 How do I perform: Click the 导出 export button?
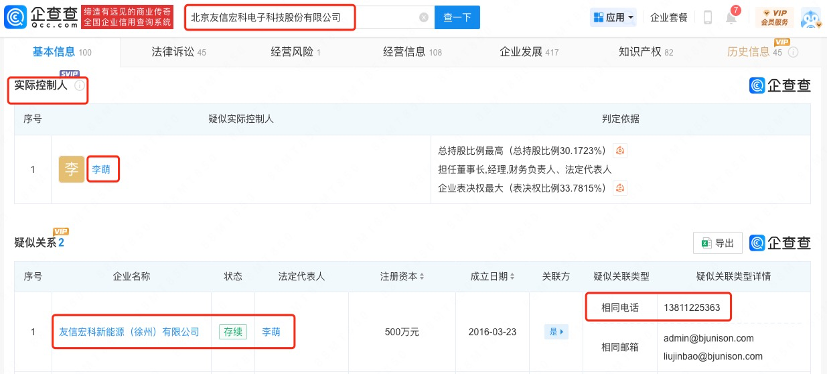718,243
